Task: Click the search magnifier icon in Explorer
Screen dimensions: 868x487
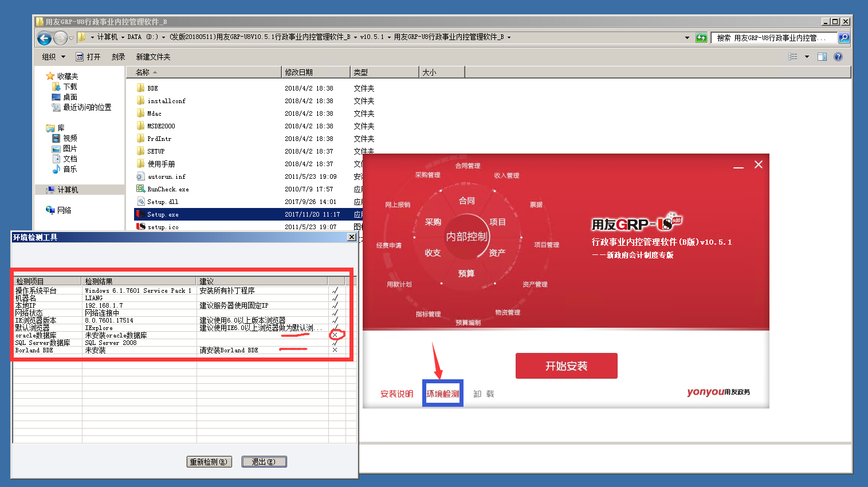Action: pos(844,38)
